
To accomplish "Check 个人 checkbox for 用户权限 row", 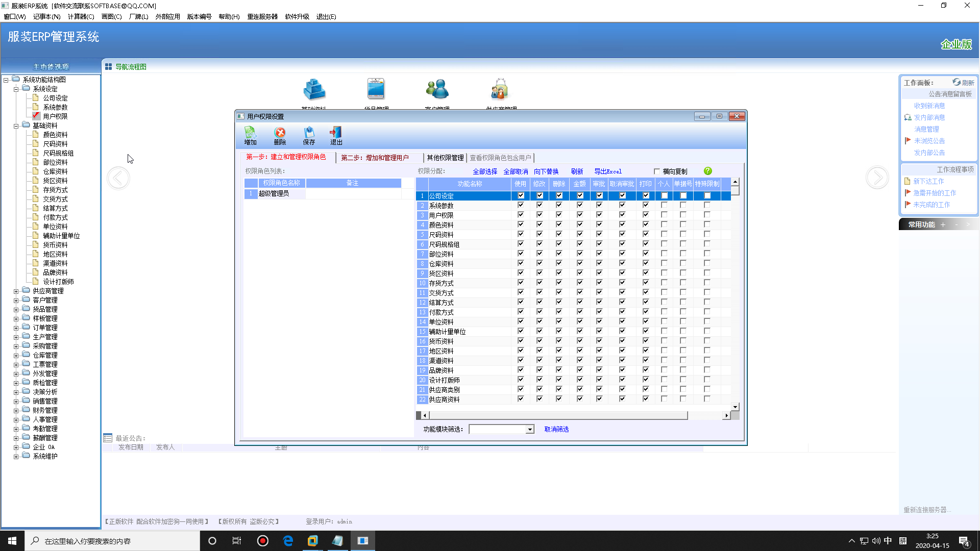I will tap(664, 215).
